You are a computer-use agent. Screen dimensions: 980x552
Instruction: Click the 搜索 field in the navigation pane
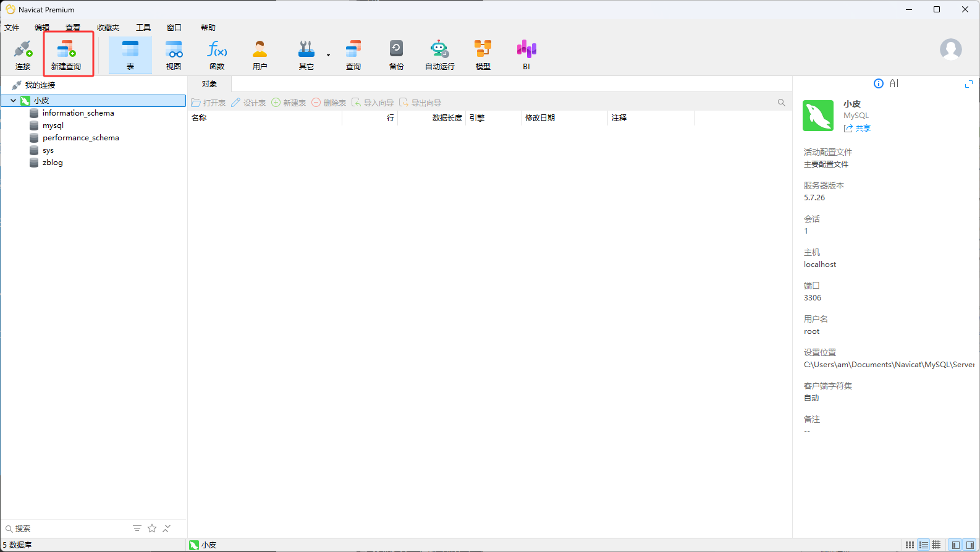65,529
